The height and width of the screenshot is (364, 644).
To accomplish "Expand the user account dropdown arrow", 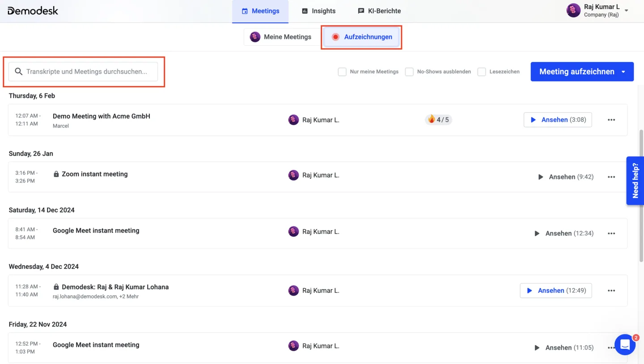I will coord(627,11).
